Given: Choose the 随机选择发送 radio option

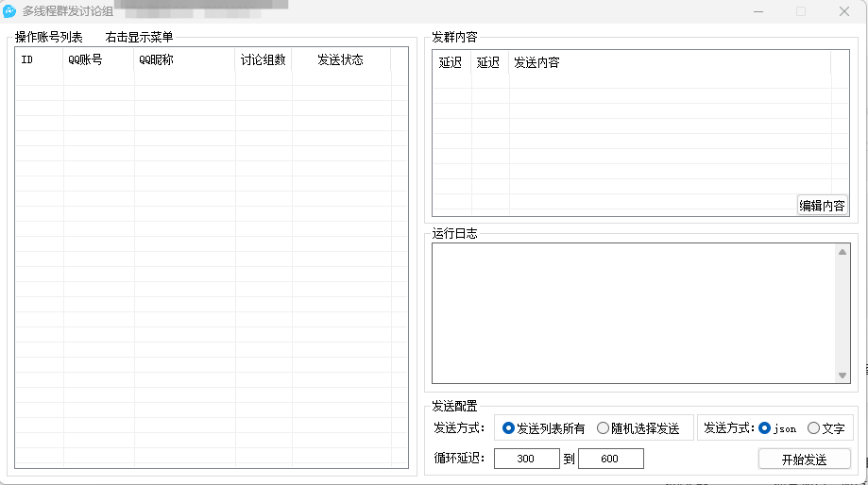Looking at the screenshot, I should coord(603,428).
